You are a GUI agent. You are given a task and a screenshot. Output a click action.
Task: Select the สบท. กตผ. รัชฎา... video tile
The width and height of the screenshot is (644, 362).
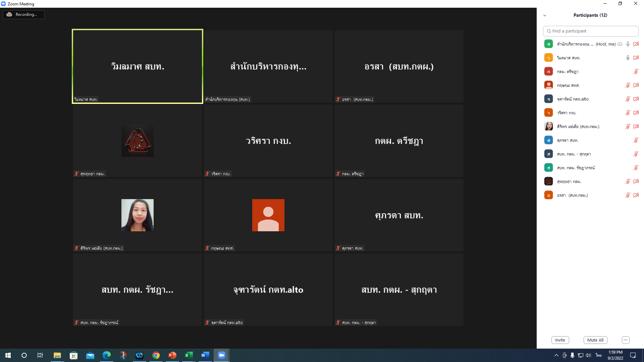pyautogui.click(x=138, y=290)
